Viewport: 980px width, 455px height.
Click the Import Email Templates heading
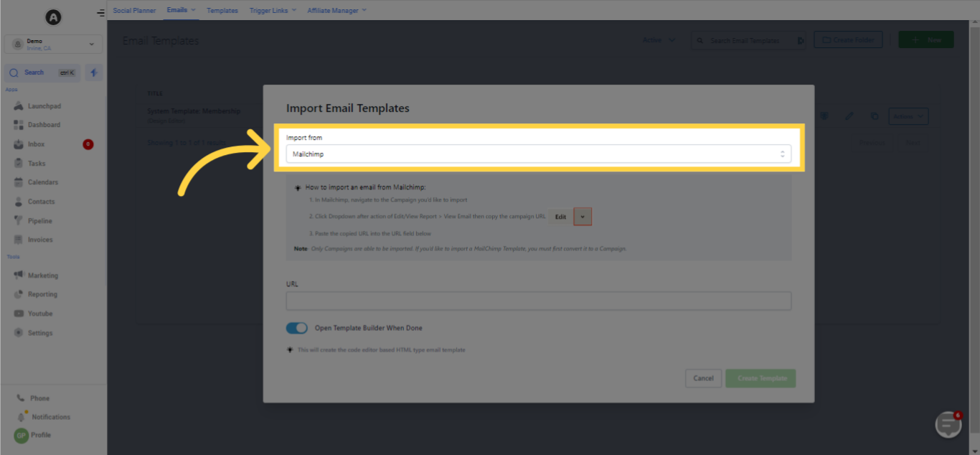point(348,108)
